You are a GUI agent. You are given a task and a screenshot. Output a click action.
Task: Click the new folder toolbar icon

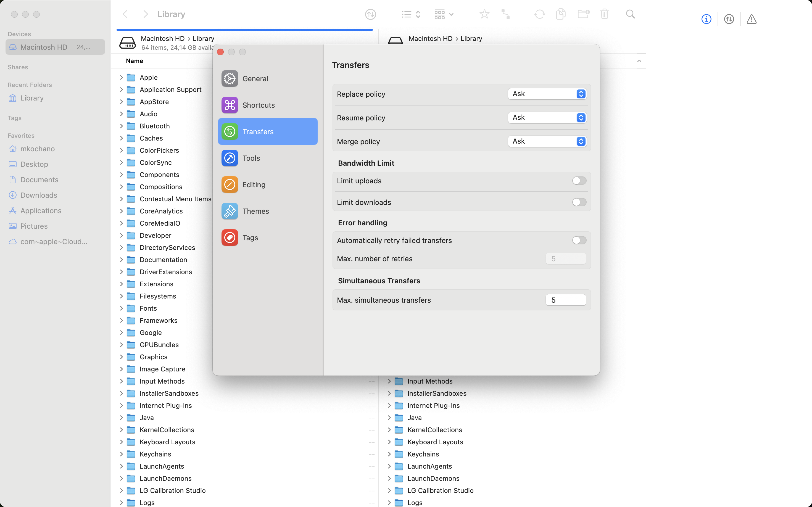[x=583, y=14]
